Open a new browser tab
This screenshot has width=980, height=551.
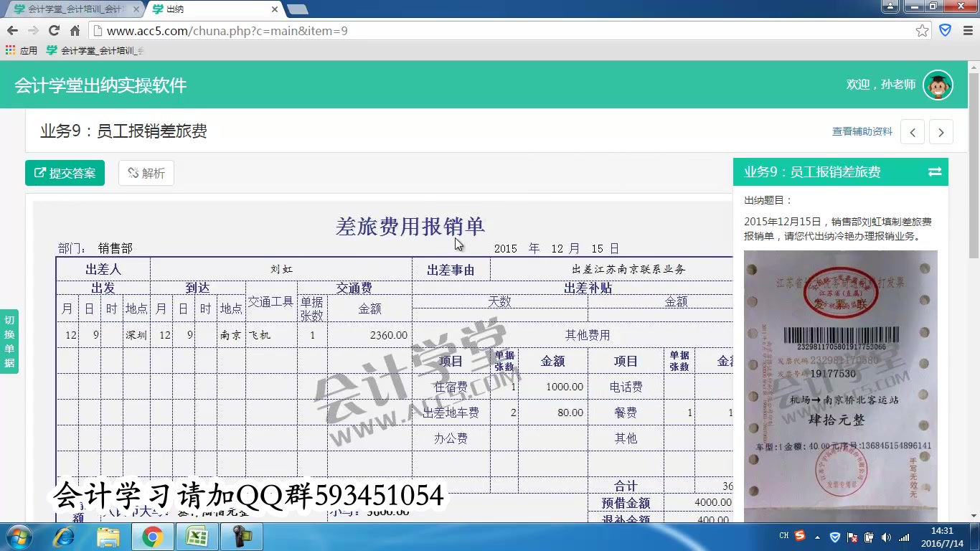coord(298,9)
